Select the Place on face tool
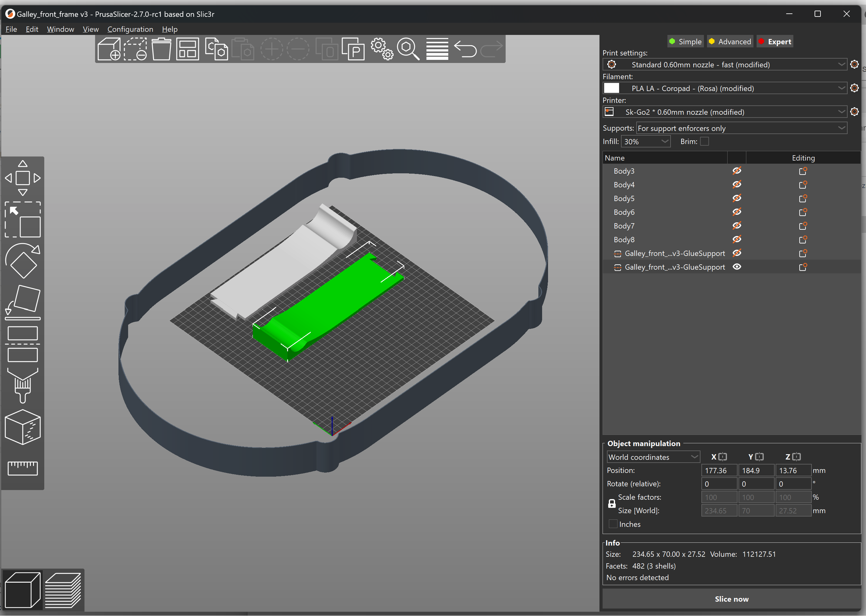The image size is (866, 616). pos(22,302)
